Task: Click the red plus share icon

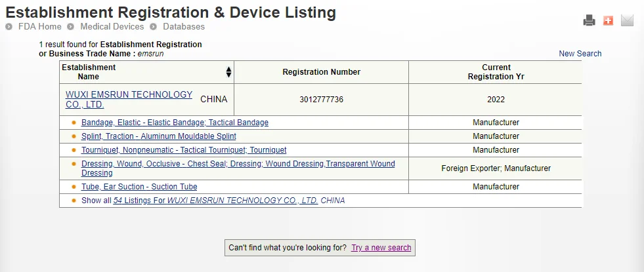Action: (608, 21)
